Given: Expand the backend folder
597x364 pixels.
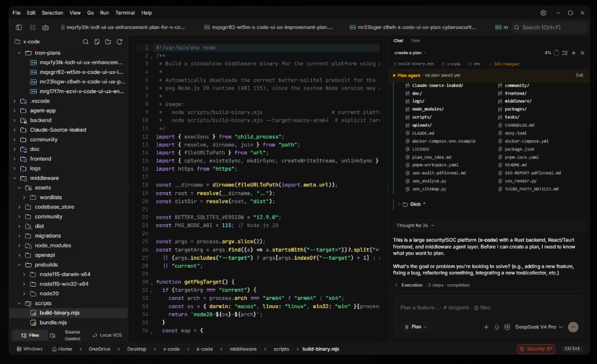Looking at the screenshot, I should click(15, 120).
